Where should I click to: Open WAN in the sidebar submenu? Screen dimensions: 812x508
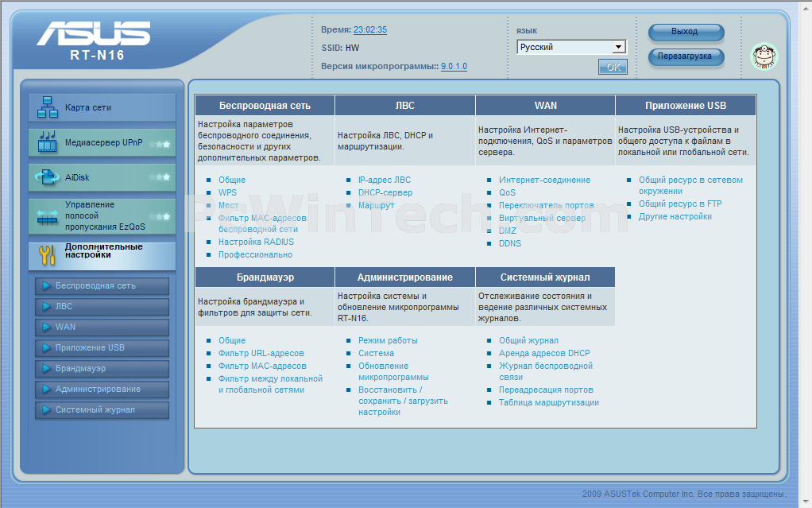pos(102,327)
